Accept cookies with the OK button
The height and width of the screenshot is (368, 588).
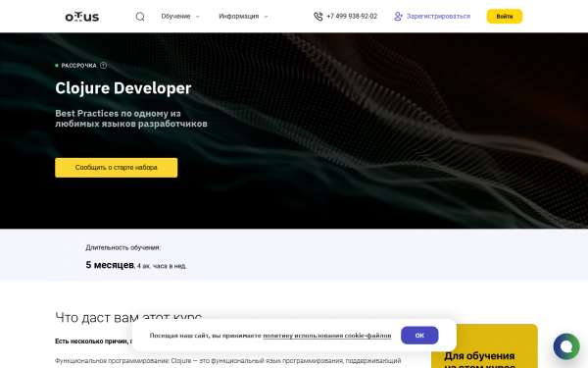pyautogui.click(x=419, y=336)
